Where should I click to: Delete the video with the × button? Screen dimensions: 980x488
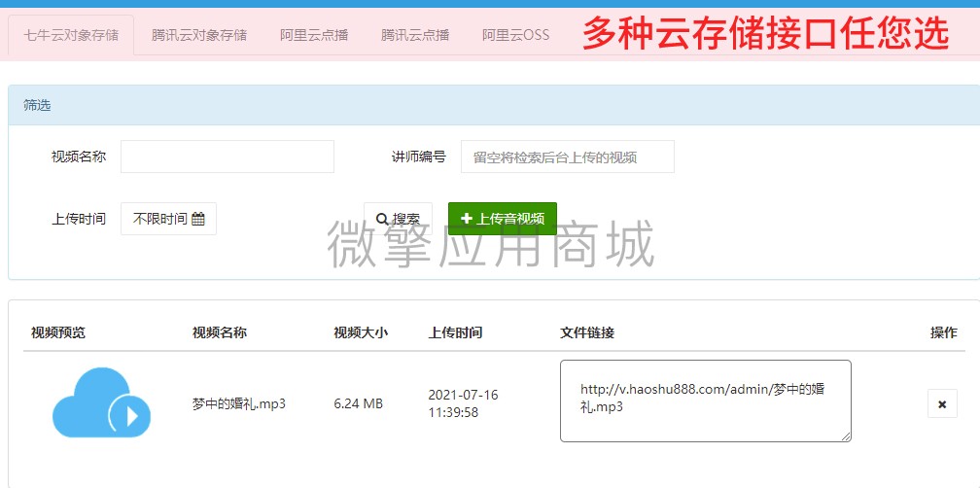[941, 402]
